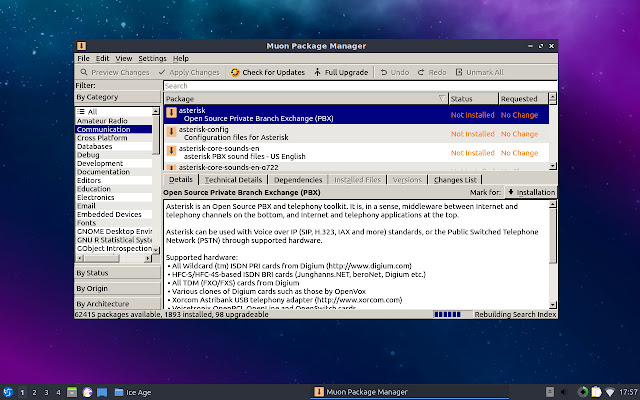Select the asterisk-core-sounds-en package row
Viewport: 640px width, 400px height.
point(356,152)
